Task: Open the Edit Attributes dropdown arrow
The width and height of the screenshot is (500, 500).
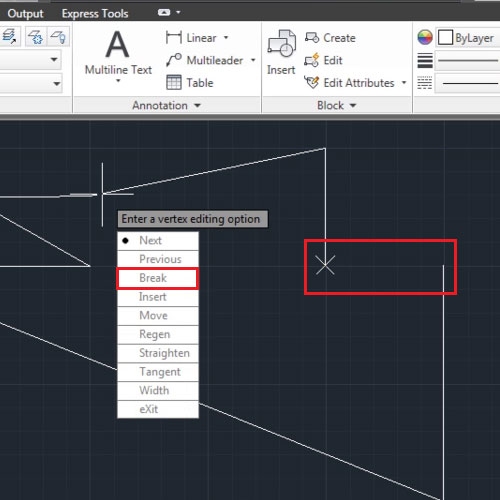Action: pos(404,82)
